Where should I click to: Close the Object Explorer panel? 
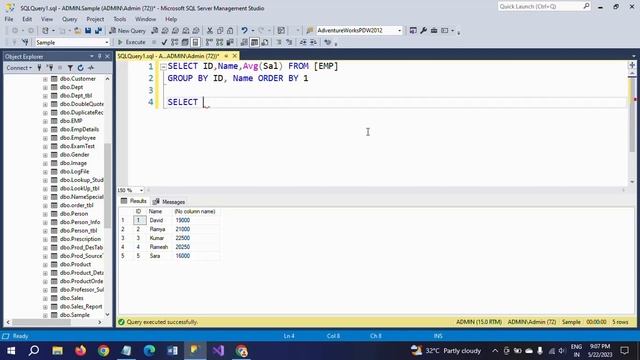pyautogui.click(x=107, y=56)
